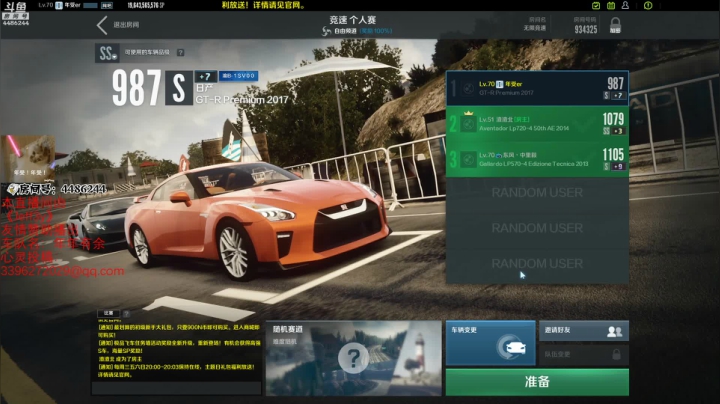Image resolution: width=720 pixels, height=404 pixels.
Task: Click the third RANDOM USER slot
Action: (537, 264)
